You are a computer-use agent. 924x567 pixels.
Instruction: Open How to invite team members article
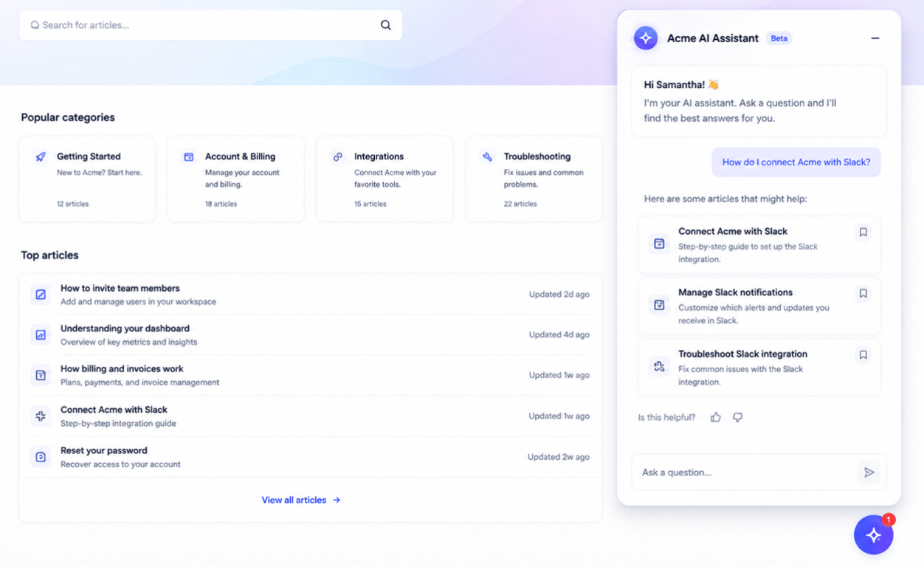coord(311,295)
